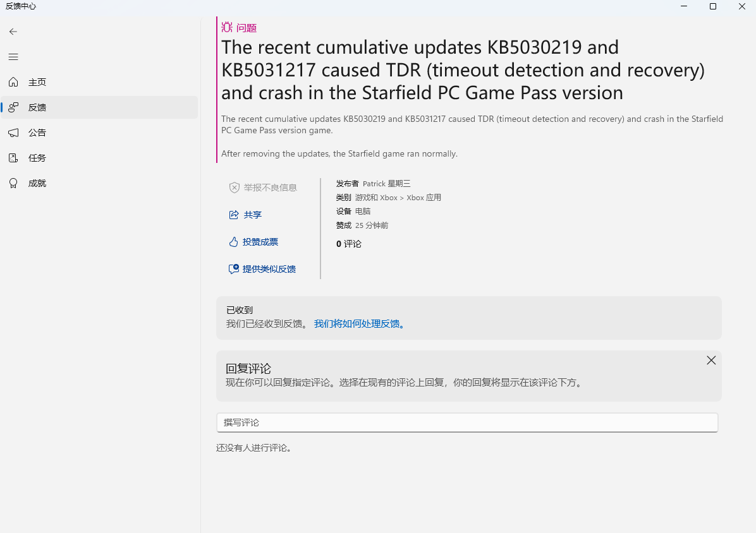Image resolution: width=756 pixels, height=533 pixels.
Task: Click 投赞成票 to upvote
Action: point(253,242)
